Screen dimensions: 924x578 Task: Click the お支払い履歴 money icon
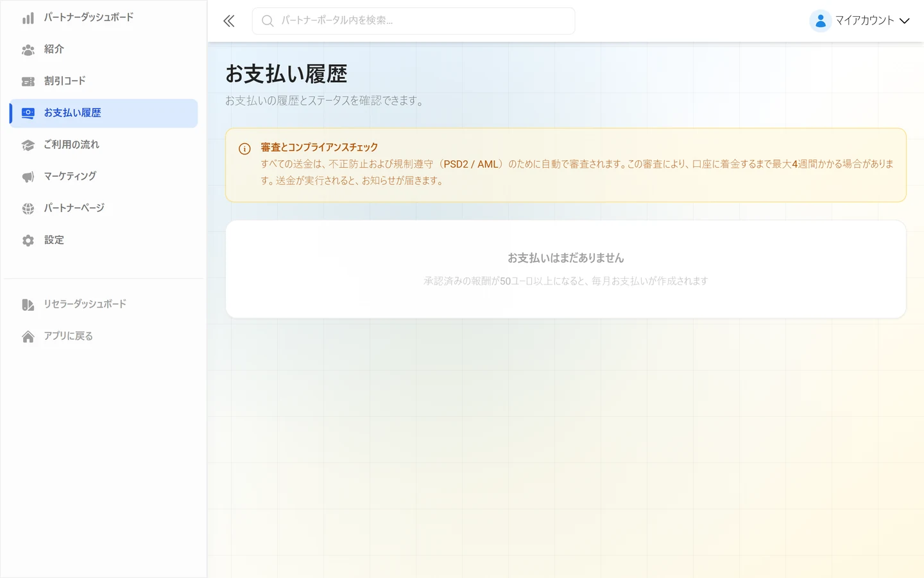28,113
